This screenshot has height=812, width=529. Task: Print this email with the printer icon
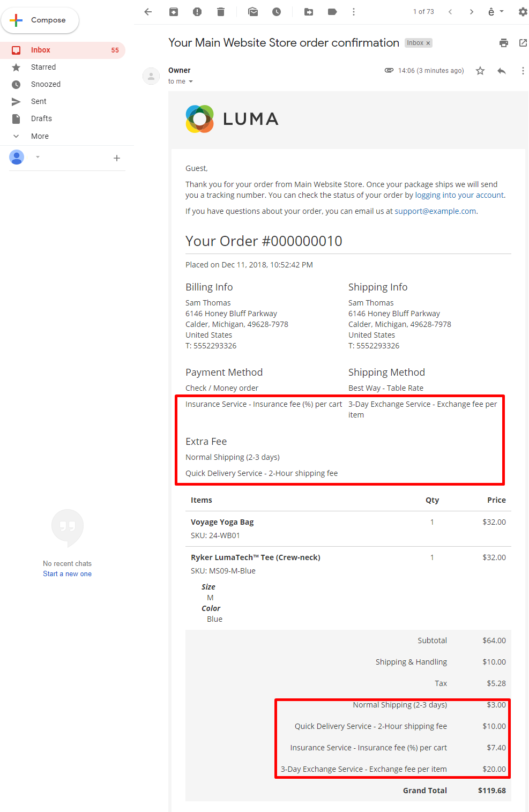(504, 43)
